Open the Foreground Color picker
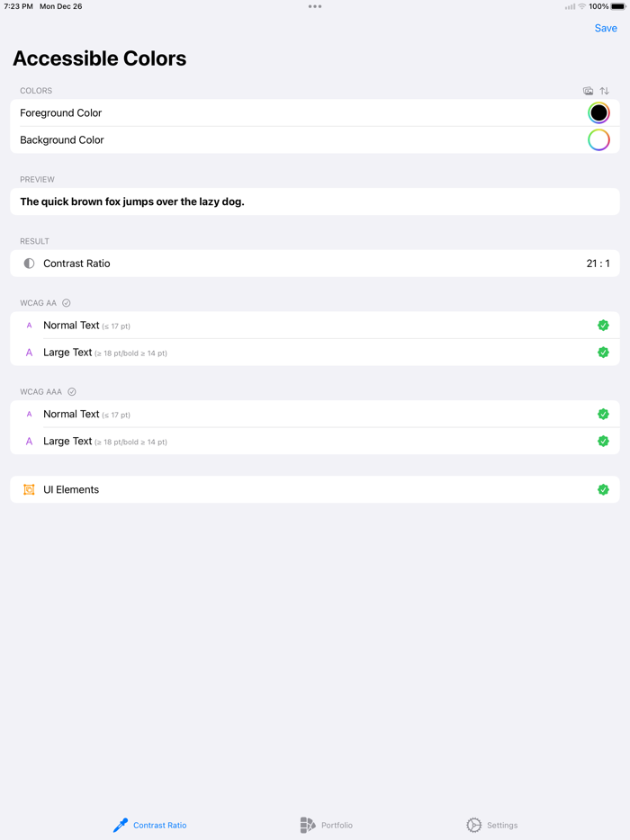Screen dimensions: 630x840 point(598,112)
